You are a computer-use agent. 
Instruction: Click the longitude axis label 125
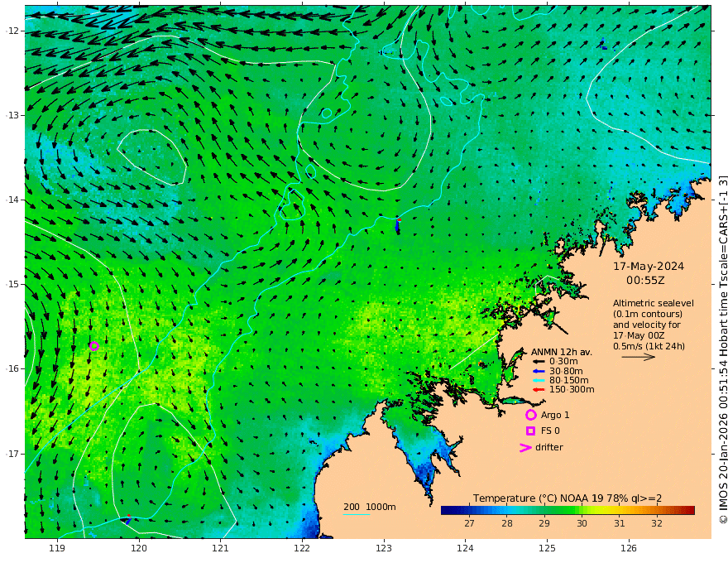(547, 549)
